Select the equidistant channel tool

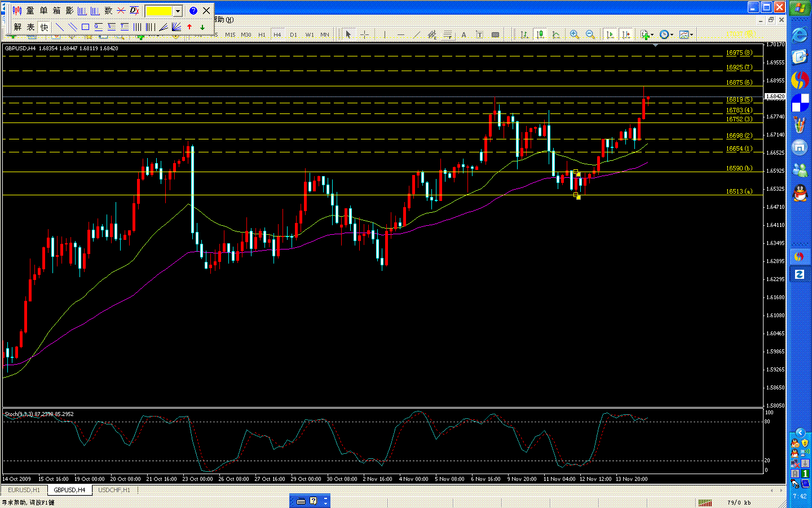click(x=432, y=34)
